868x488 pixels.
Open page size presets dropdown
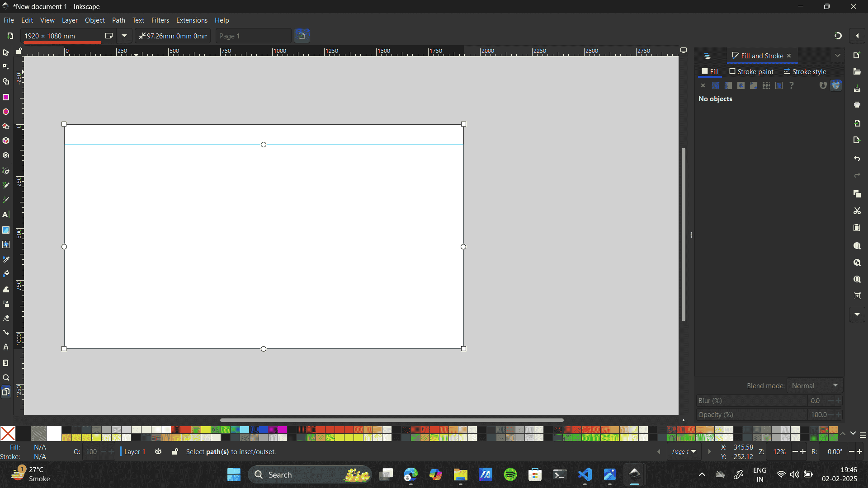124,36
